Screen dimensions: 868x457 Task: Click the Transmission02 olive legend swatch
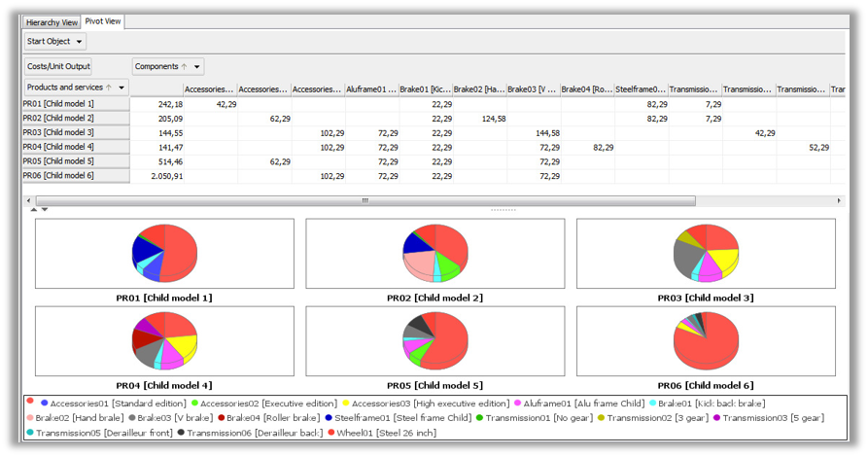[601, 418]
